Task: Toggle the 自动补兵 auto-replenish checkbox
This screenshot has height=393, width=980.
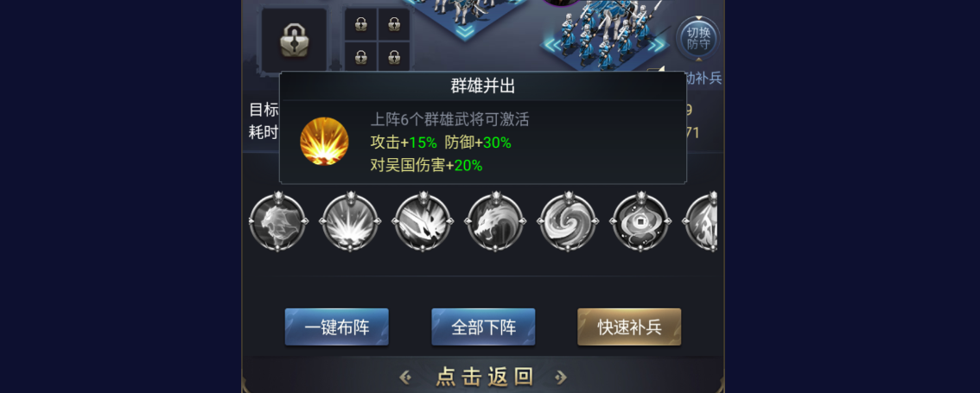Action: [x=655, y=72]
